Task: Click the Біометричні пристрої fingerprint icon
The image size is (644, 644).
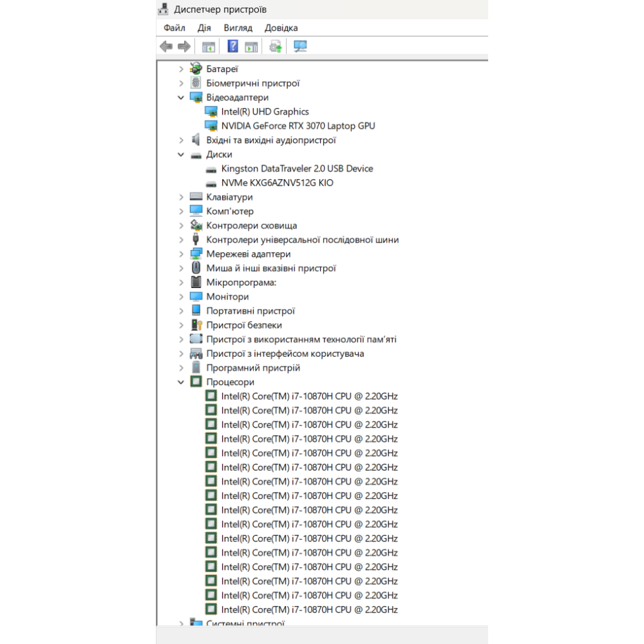Action: point(196,83)
